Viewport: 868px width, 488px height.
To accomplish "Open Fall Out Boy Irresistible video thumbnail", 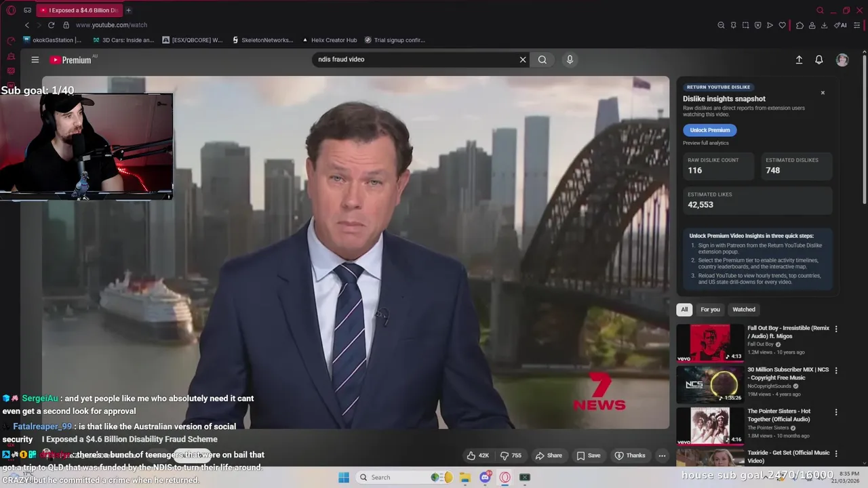I will 710,343.
